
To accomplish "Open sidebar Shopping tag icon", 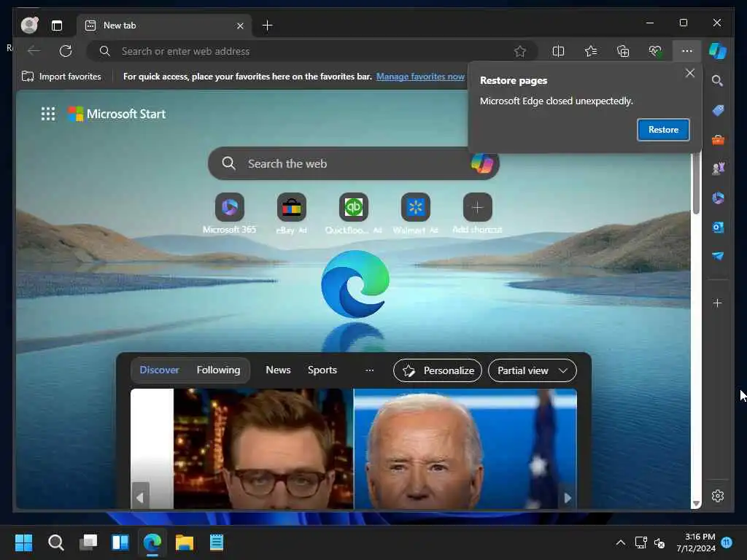I will tap(718, 111).
